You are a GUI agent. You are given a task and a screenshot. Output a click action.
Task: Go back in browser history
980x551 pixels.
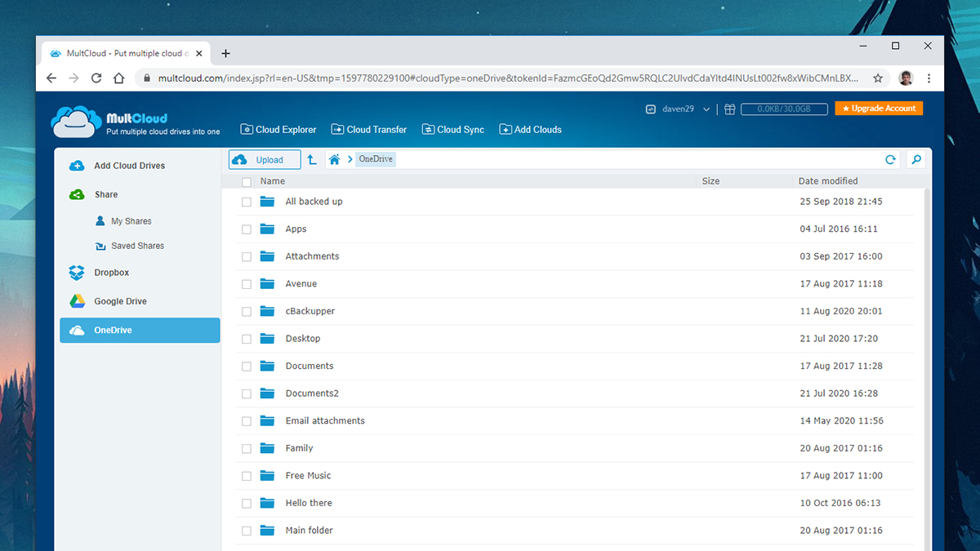(51, 78)
